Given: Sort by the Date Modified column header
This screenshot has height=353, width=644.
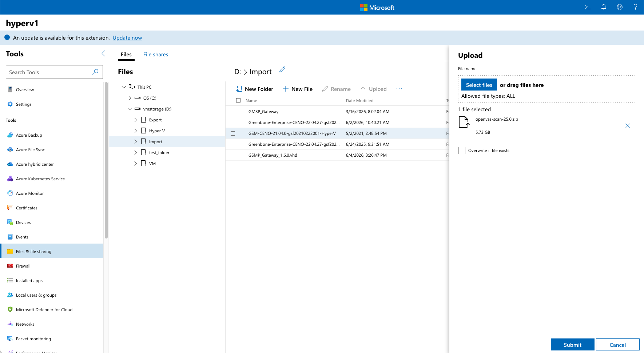Looking at the screenshot, I should tap(359, 101).
